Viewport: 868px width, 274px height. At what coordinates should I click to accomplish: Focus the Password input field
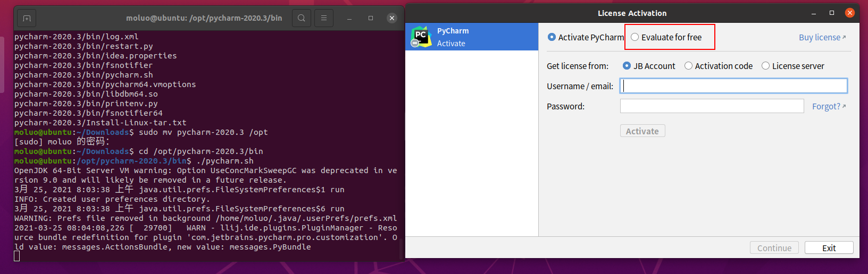point(712,106)
